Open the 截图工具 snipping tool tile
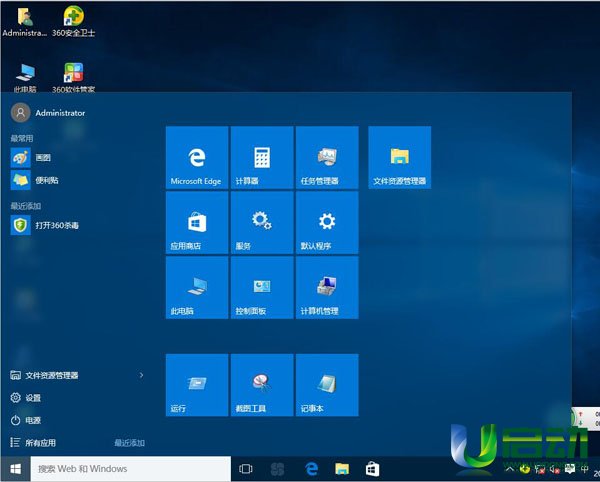 [262, 385]
